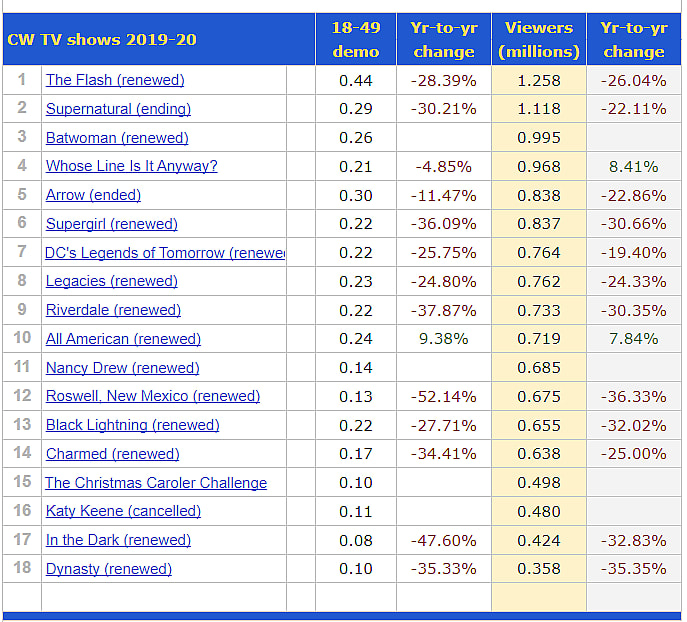Click the Supergirl (renewed) link

pyautogui.click(x=111, y=224)
